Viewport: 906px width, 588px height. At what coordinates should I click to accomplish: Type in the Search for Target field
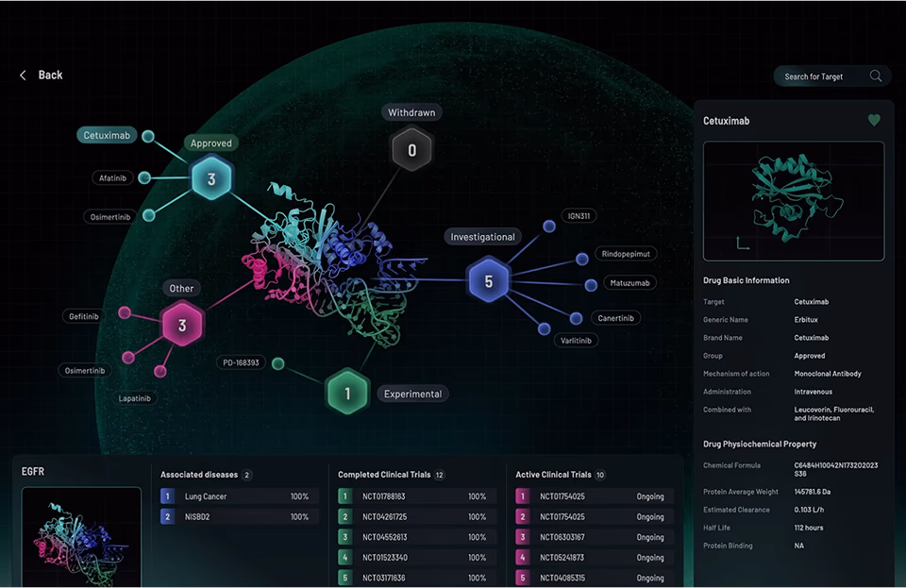[816, 76]
